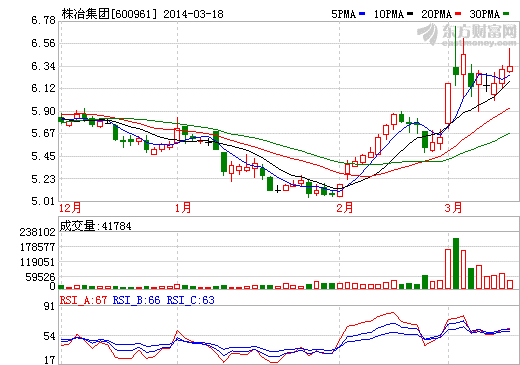This screenshot has width=520, height=365.
Task: Click the black 10PMA legend swatch
Action: tap(410, 14)
